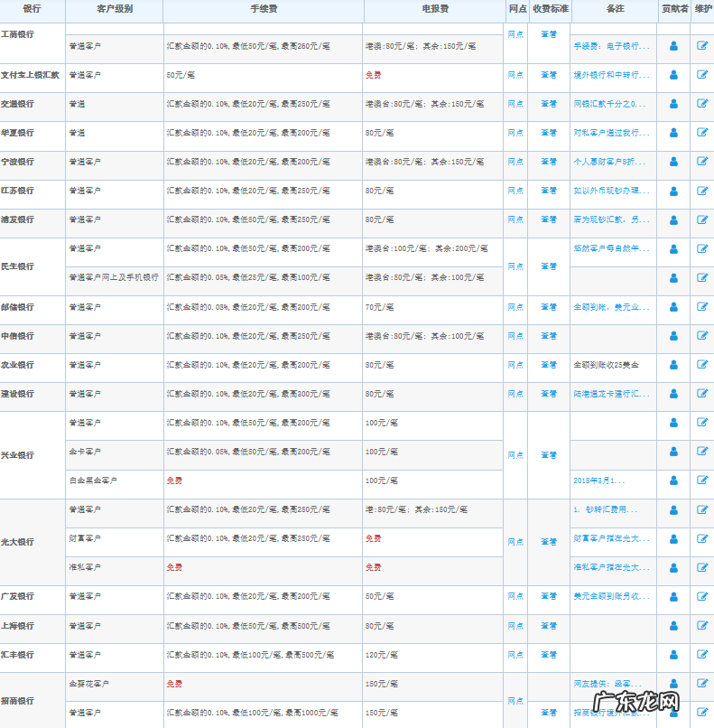This screenshot has width=714, height=728.
Task: Click the 查看 fee standard link for 民生银行
Action: pyautogui.click(x=549, y=266)
